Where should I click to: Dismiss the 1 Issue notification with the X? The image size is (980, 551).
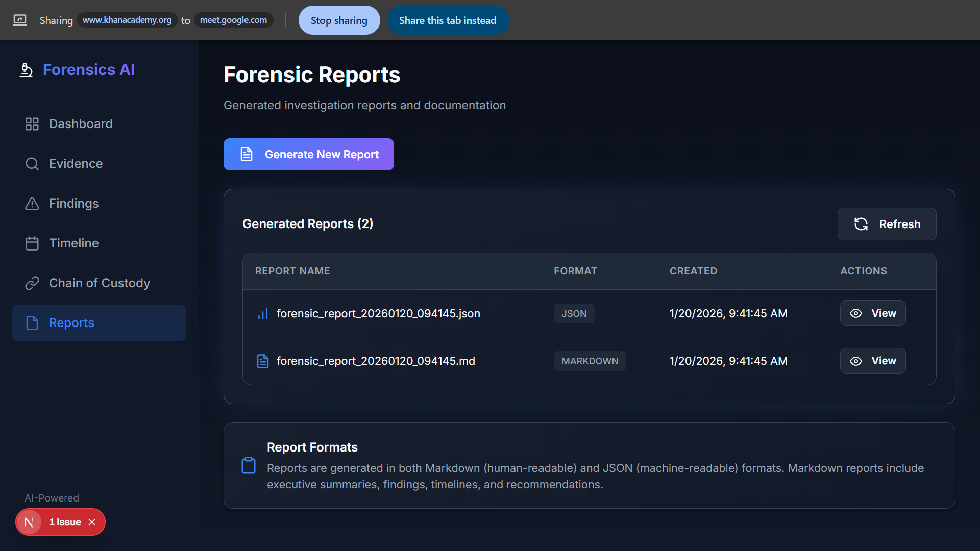coord(92,522)
